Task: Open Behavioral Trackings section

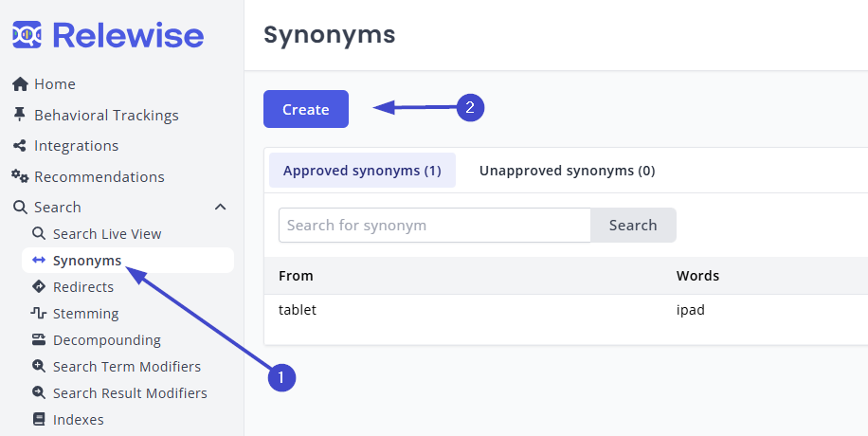Action: (106, 116)
